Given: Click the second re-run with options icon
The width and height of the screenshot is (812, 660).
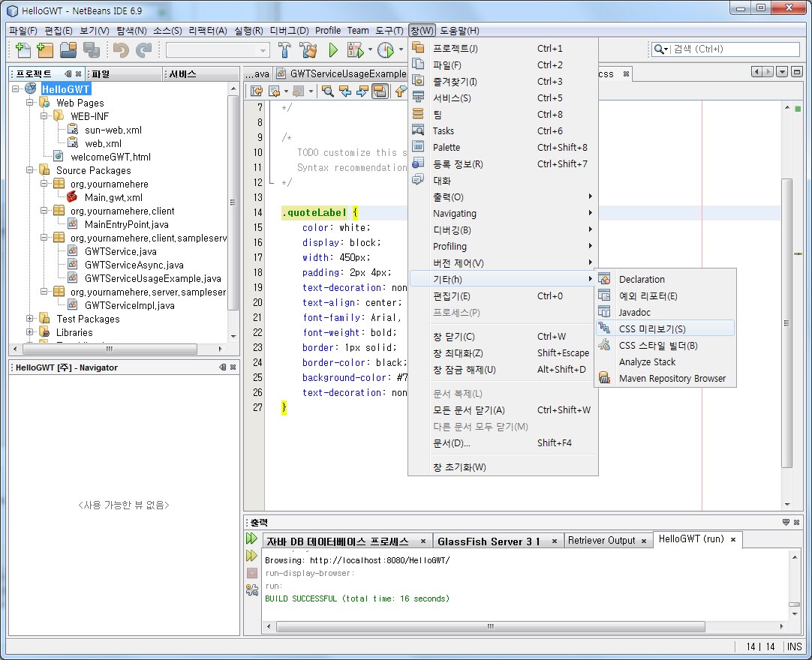Looking at the screenshot, I should coord(251,556).
